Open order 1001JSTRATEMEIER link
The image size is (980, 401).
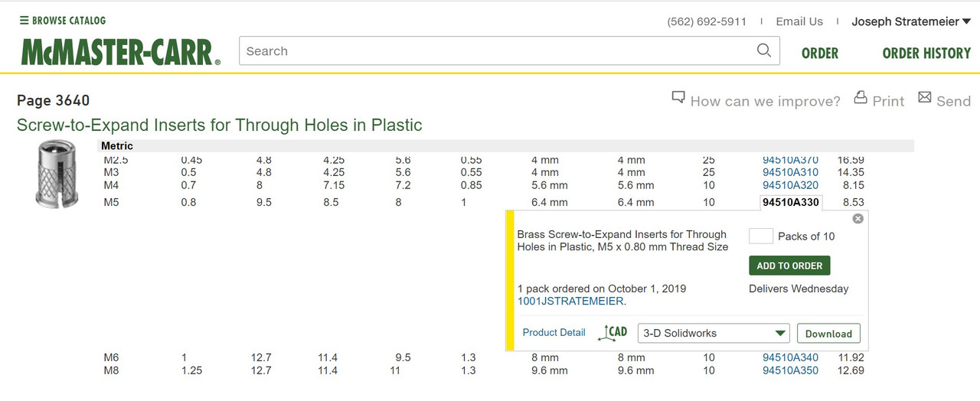pyautogui.click(x=571, y=302)
